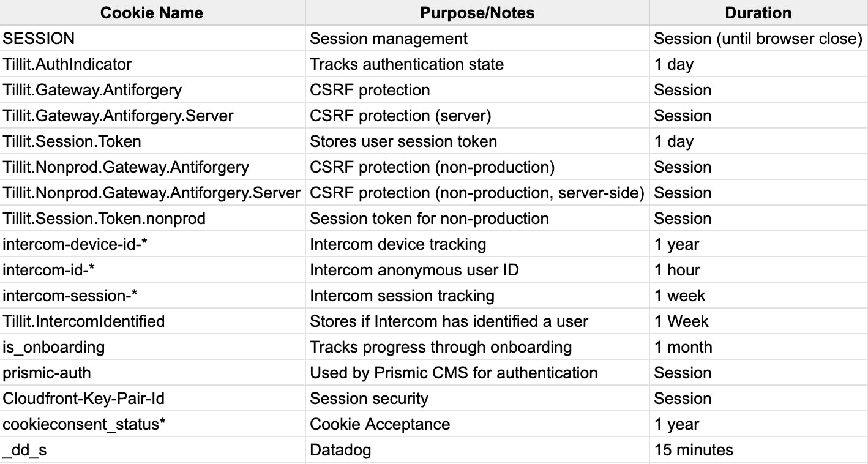Click the 'Tracks authentication state' cell
The image size is (868, 464).
(477, 64)
